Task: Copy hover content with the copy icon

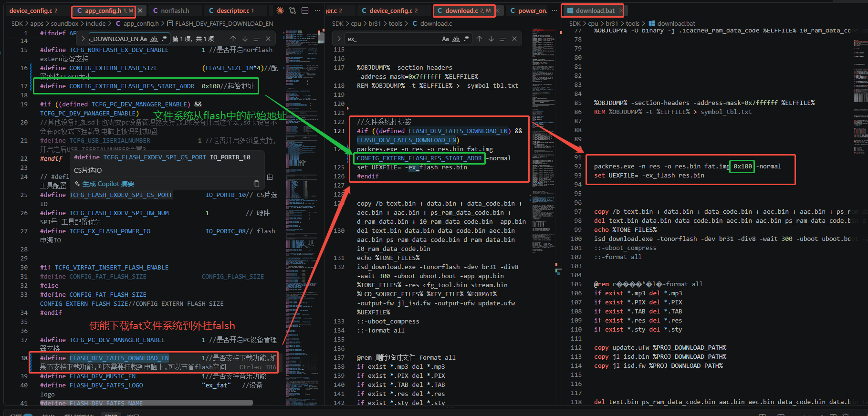Action: pos(256,184)
